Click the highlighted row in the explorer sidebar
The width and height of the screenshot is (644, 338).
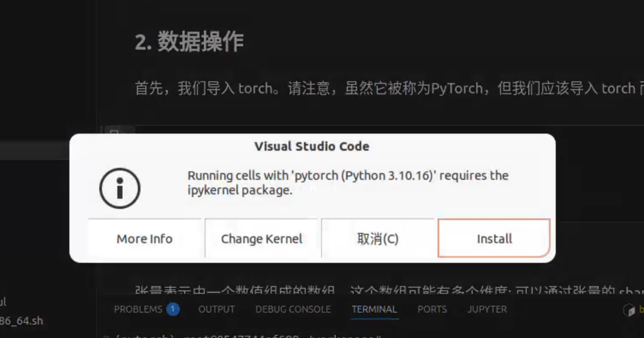pos(33,151)
